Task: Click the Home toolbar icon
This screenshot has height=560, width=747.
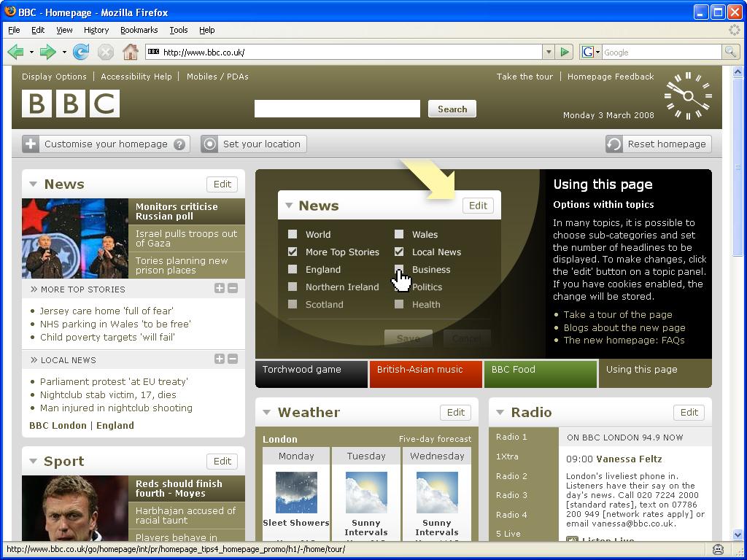Action: tap(131, 52)
